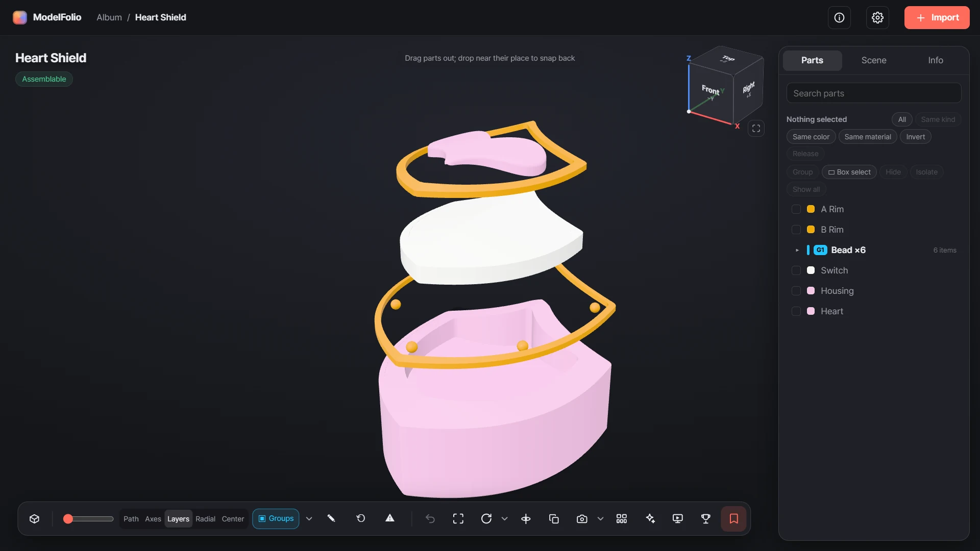This screenshot has height=551, width=980.
Task: Click fullscreen icon below view cube
Action: [756, 129]
